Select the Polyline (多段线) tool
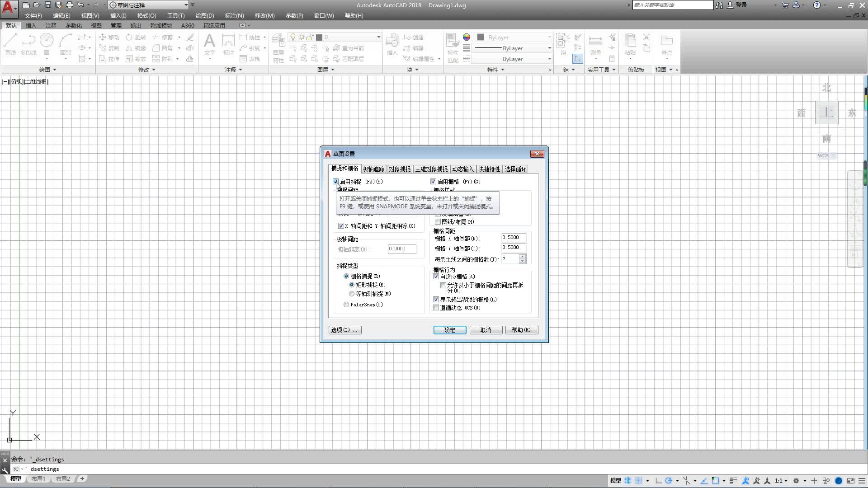The width and height of the screenshot is (868, 488). [x=28, y=44]
